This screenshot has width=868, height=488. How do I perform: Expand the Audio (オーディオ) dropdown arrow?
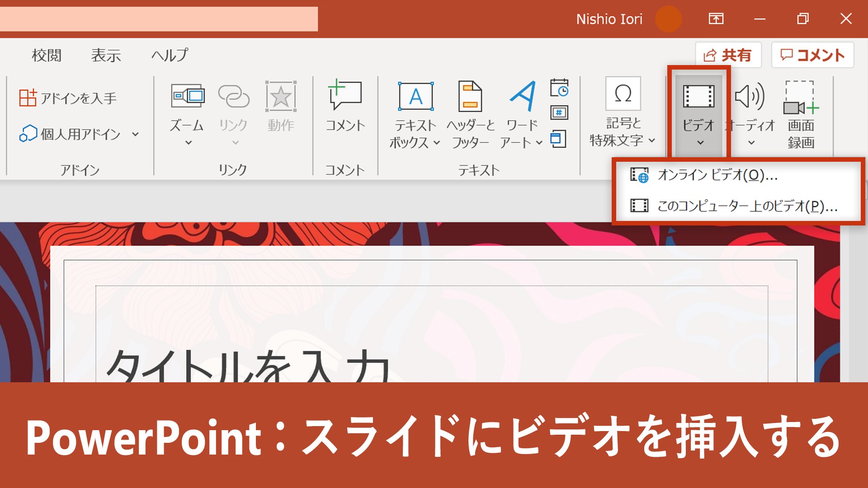tap(751, 143)
